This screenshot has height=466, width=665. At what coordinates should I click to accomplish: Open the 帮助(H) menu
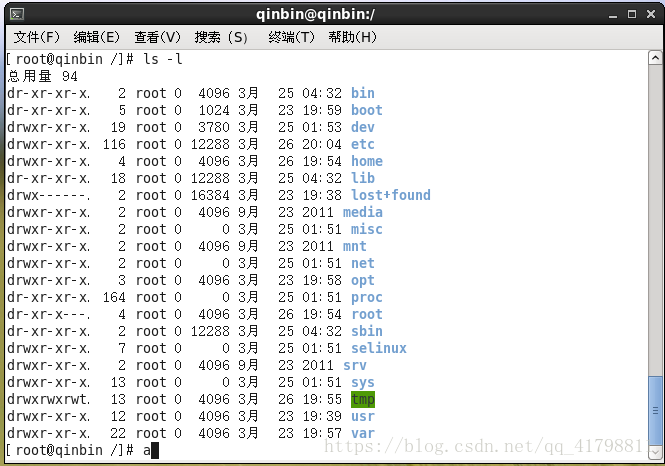click(x=352, y=37)
